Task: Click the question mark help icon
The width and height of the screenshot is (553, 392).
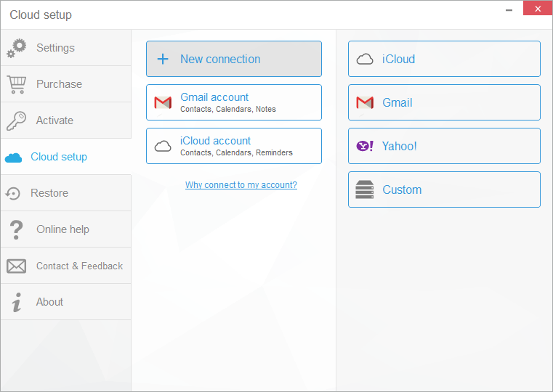Action: (16, 229)
